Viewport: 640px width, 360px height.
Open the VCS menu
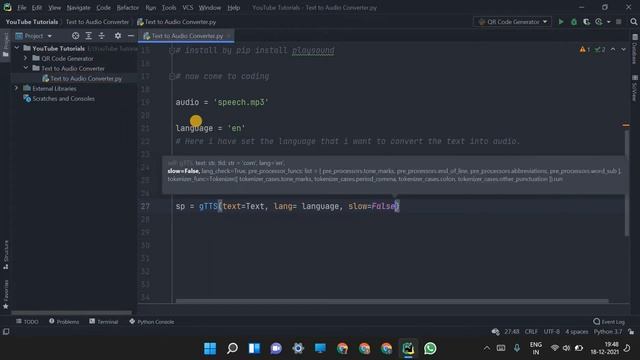click(x=188, y=8)
